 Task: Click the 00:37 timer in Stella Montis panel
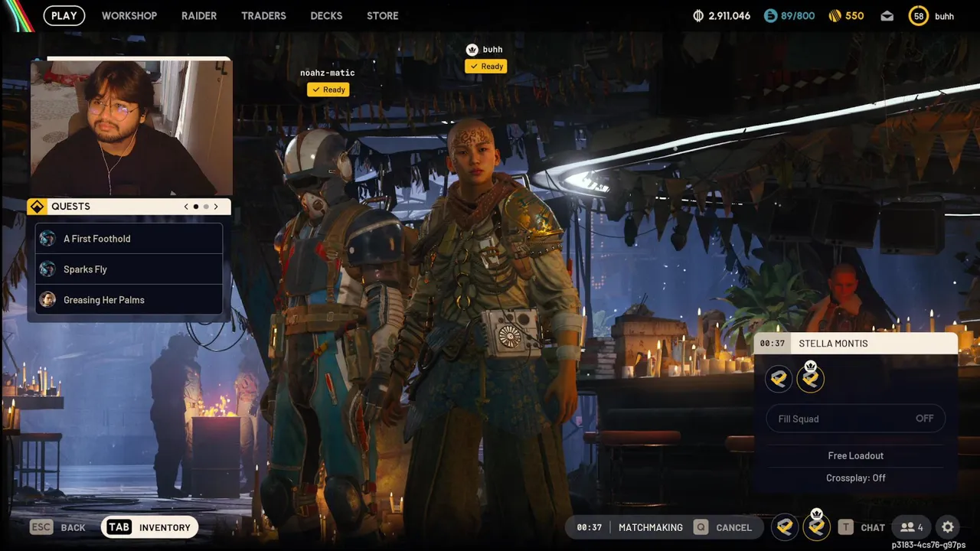pyautogui.click(x=772, y=344)
